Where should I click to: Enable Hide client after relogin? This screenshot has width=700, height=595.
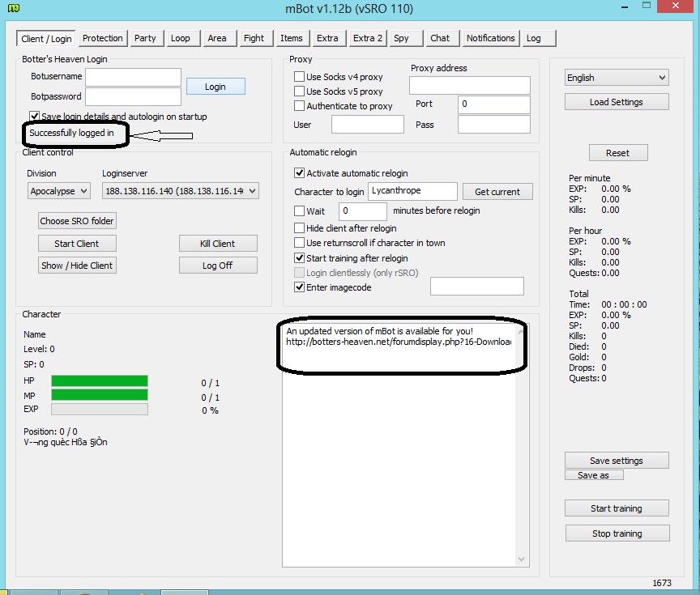pyautogui.click(x=299, y=228)
